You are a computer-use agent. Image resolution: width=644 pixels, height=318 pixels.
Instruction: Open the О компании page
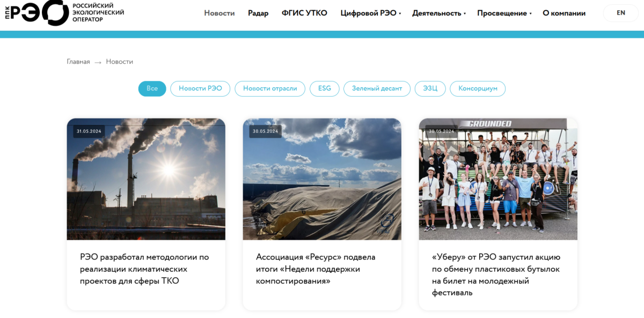[564, 13]
